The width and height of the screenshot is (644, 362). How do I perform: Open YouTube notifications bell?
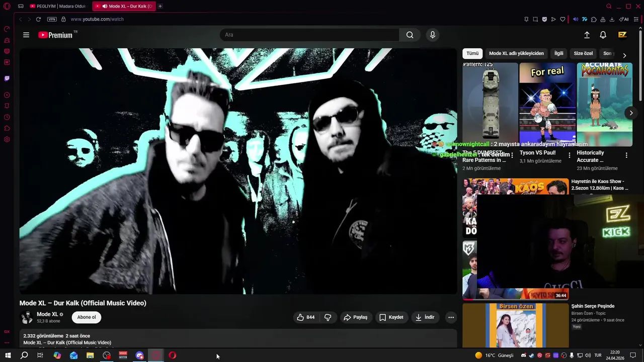pos(603,35)
